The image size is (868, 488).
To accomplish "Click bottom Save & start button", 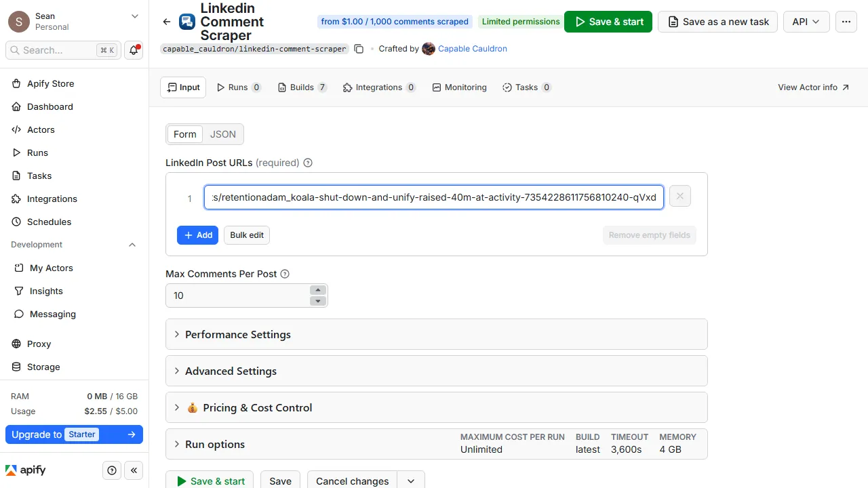I will click(210, 481).
